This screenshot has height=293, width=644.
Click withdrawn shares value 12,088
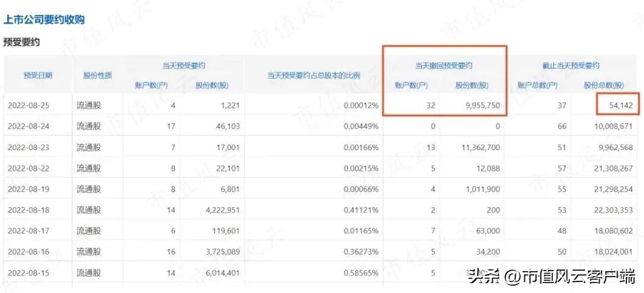coord(488,168)
